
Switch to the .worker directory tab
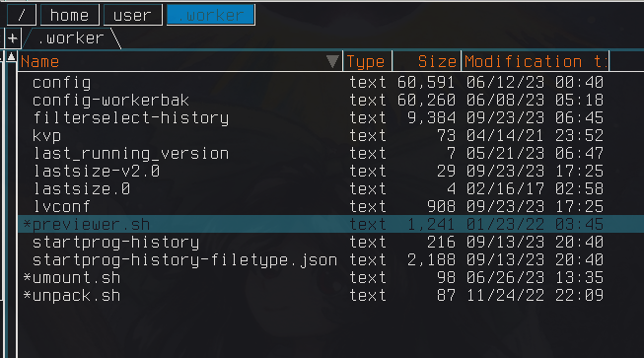click(73, 38)
